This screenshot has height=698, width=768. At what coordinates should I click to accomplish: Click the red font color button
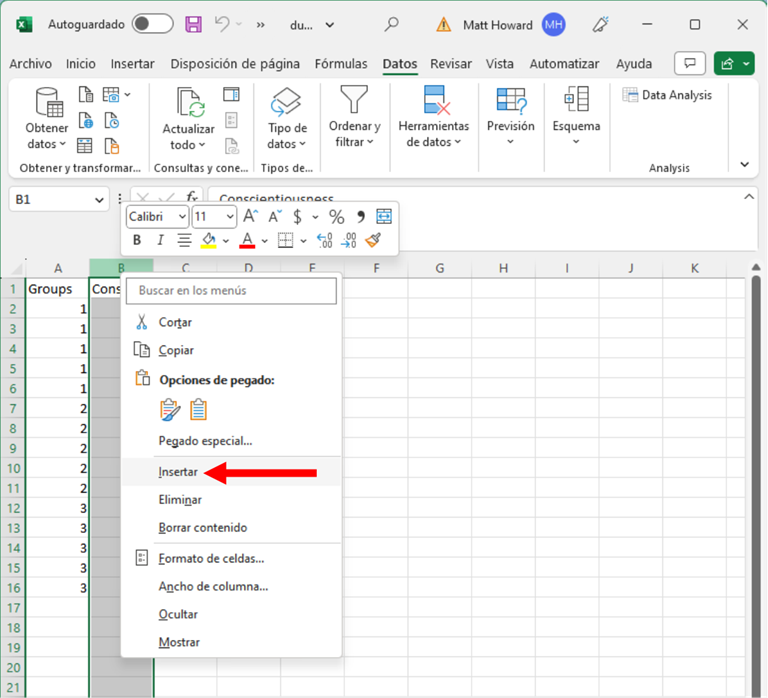point(247,240)
